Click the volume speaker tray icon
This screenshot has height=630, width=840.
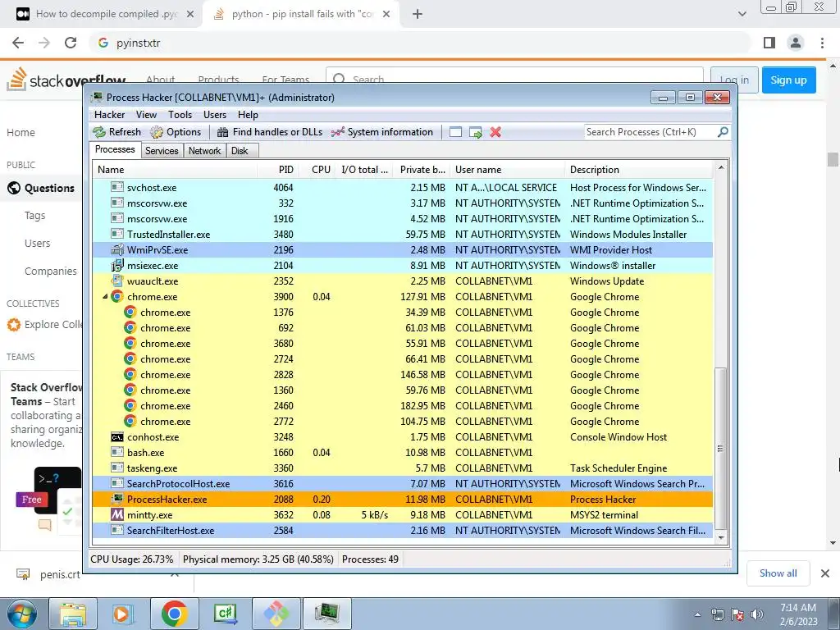pos(757,614)
